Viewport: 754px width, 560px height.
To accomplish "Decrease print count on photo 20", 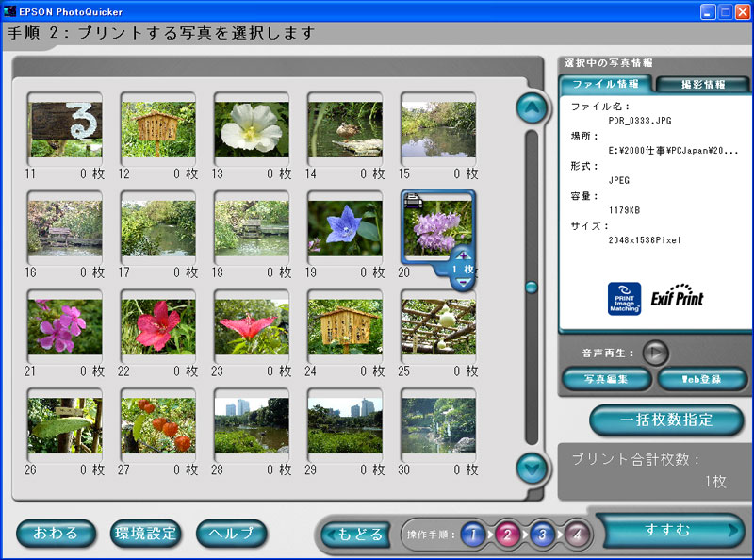I will click(462, 282).
